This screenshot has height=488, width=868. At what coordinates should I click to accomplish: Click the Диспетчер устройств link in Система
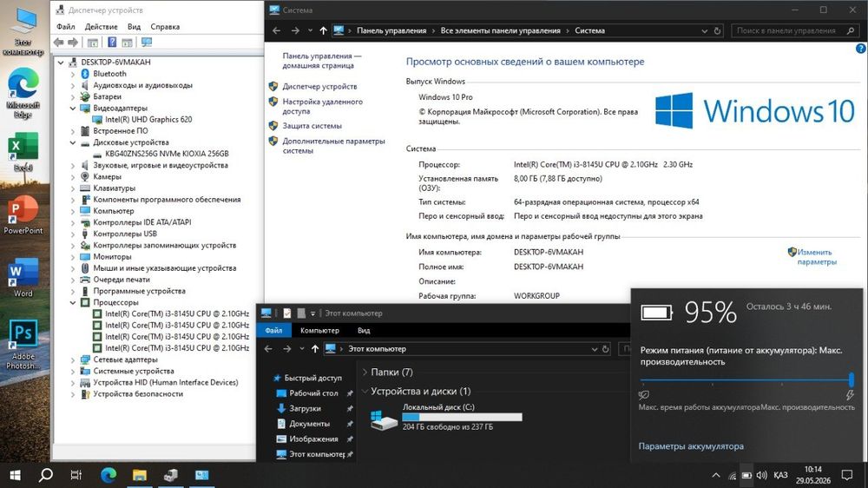[319, 87]
